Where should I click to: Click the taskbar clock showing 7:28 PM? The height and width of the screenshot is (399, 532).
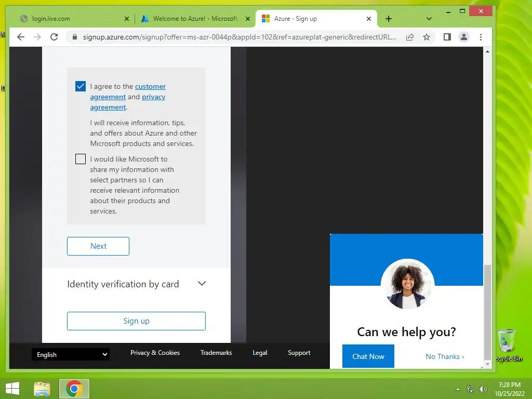(509, 389)
